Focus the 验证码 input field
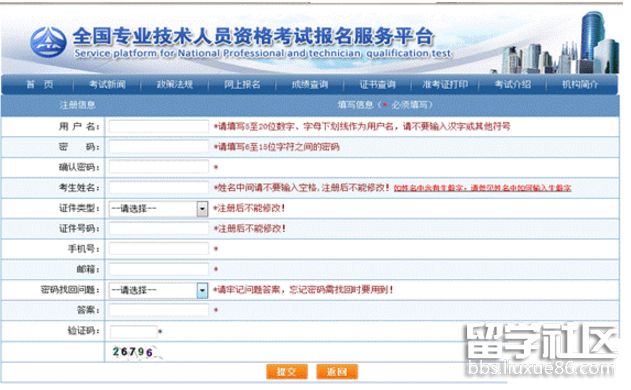This screenshot has height=390, width=631. coord(133,332)
